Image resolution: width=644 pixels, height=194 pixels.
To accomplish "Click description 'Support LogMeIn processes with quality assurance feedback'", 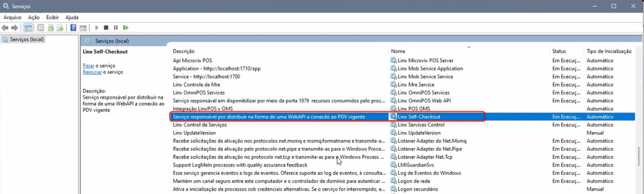I will (240, 165).
